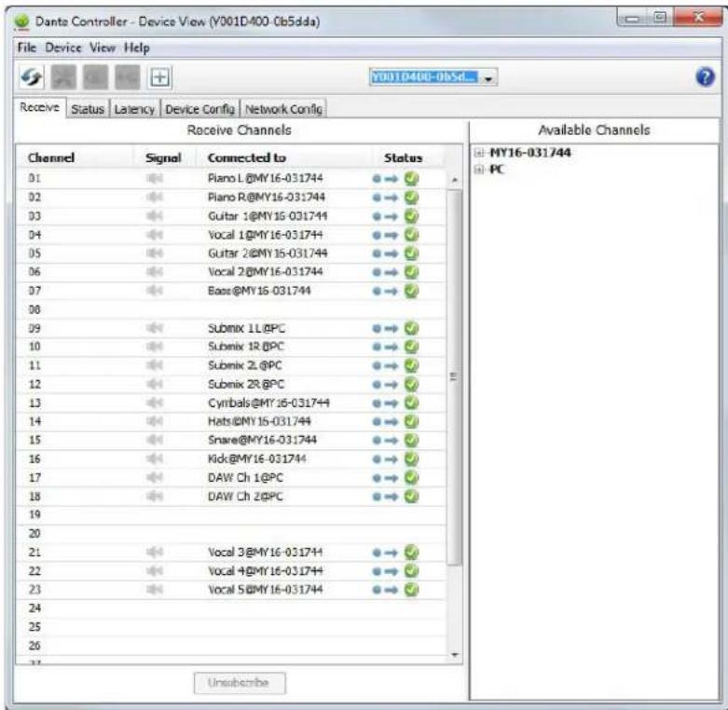Switch to the Latency tab
This screenshot has height=710, width=728.
point(134,109)
